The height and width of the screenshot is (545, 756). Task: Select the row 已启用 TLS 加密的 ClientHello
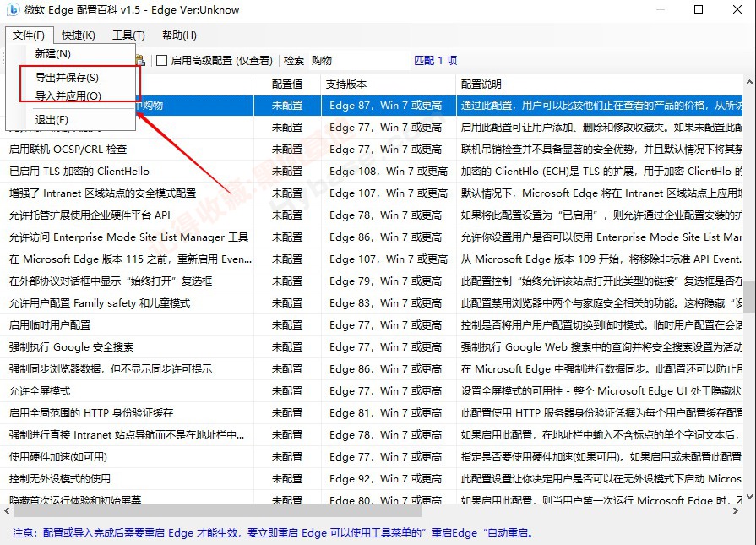(x=372, y=172)
